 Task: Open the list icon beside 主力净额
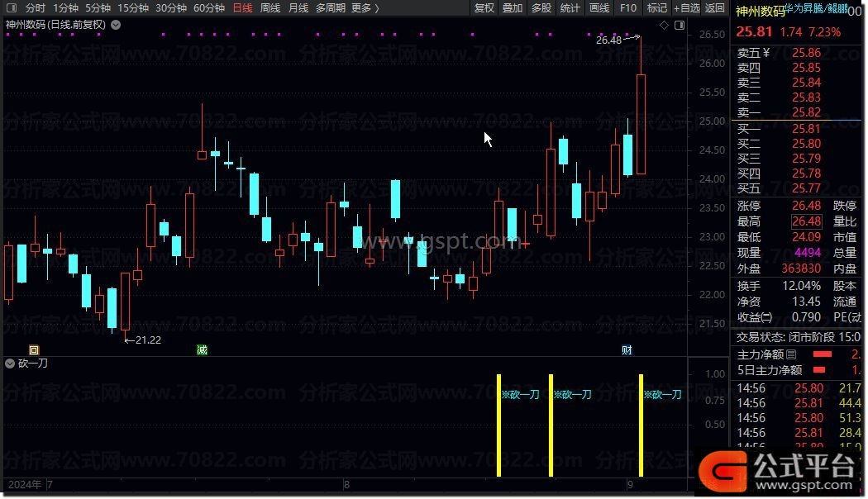pyautogui.click(x=791, y=354)
